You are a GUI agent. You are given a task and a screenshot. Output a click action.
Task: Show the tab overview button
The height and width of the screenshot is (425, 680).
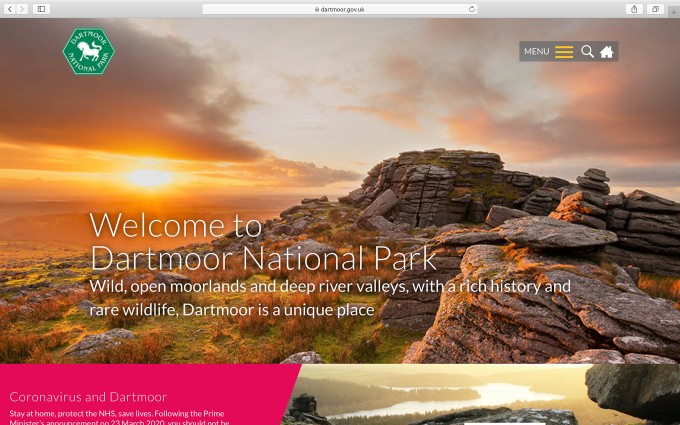(655, 9)
